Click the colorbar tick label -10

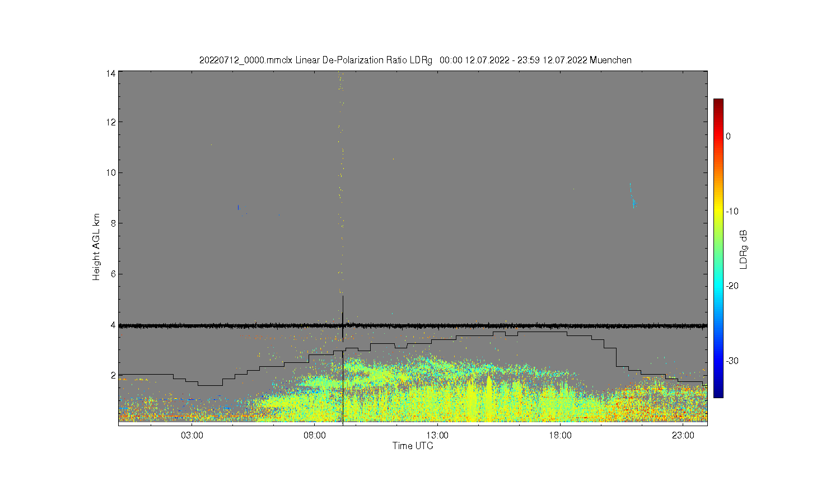pos(733,211)
